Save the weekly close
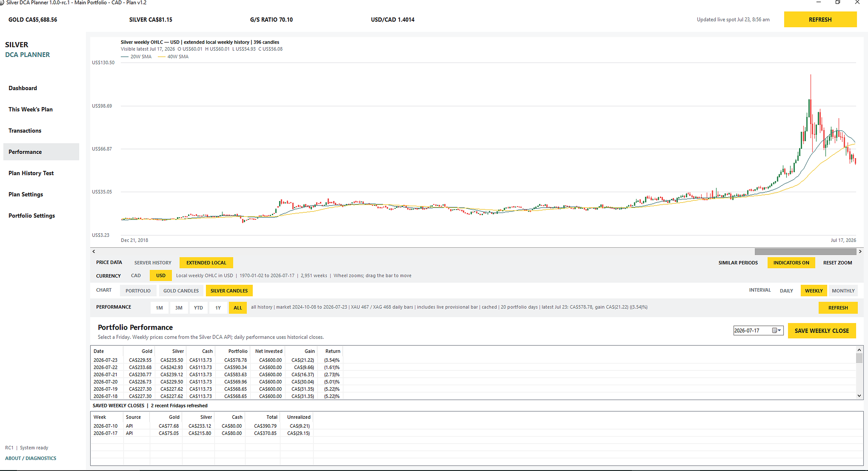This screenshot has height=471, width=868. click(x=821, y=330)
